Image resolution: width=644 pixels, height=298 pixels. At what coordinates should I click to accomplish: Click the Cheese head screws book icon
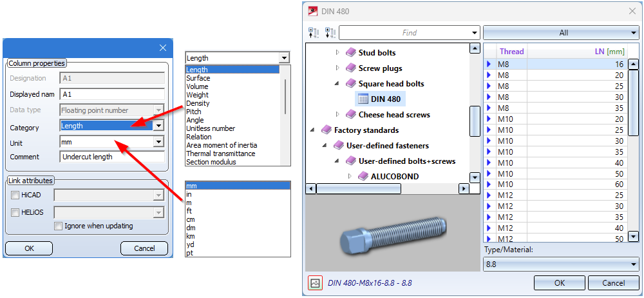pos(350,114)
